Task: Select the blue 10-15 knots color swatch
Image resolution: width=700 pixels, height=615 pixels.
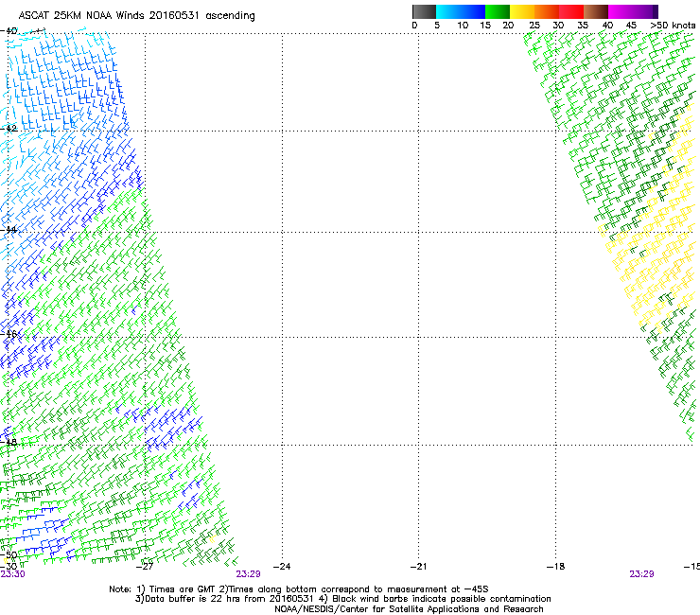Action: tap(473, 11)
